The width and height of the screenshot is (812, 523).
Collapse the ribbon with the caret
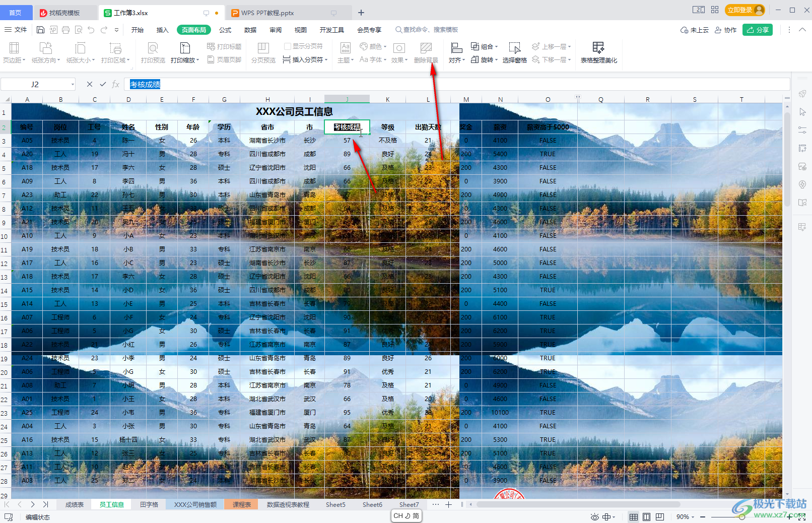[802, 30]
